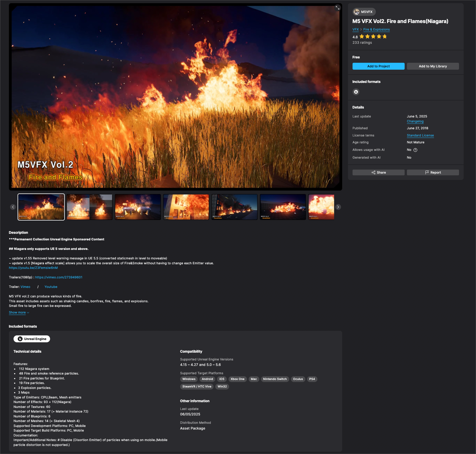Click the asset title M5 VFX Vol2
The image size is (476, 454).
(x=400, y=21)
